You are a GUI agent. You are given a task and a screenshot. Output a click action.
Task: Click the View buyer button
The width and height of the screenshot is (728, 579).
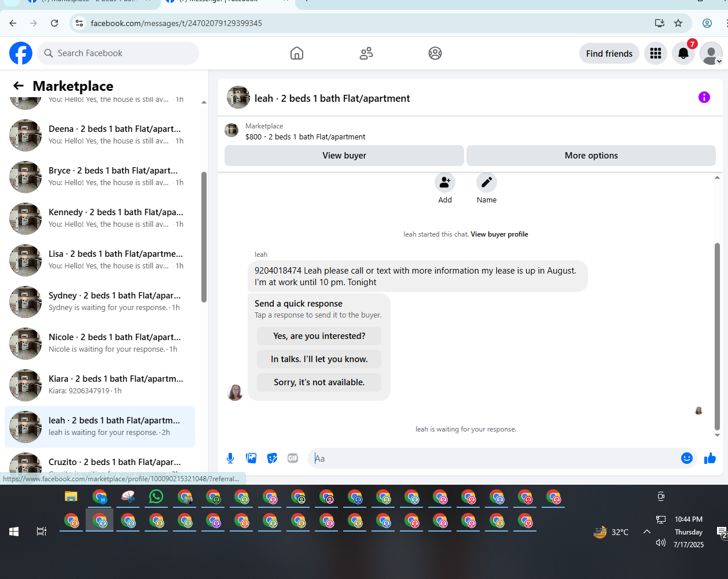coord(344,156)
